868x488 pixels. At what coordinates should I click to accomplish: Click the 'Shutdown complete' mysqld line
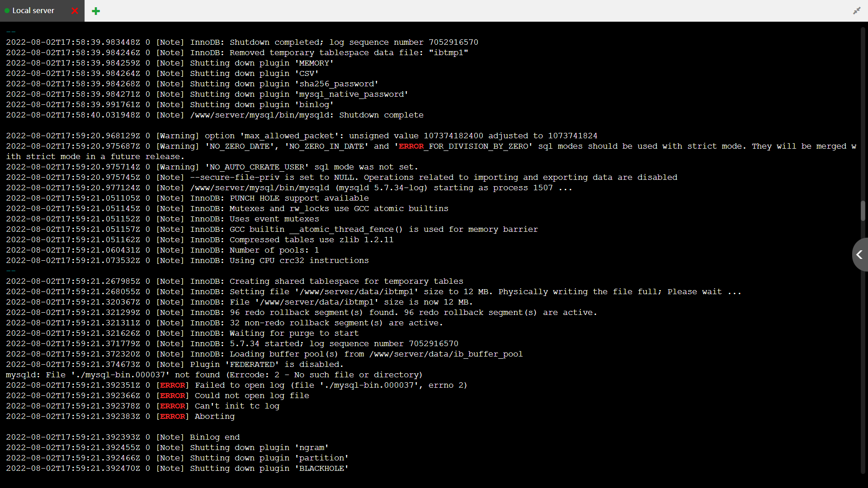307,115
